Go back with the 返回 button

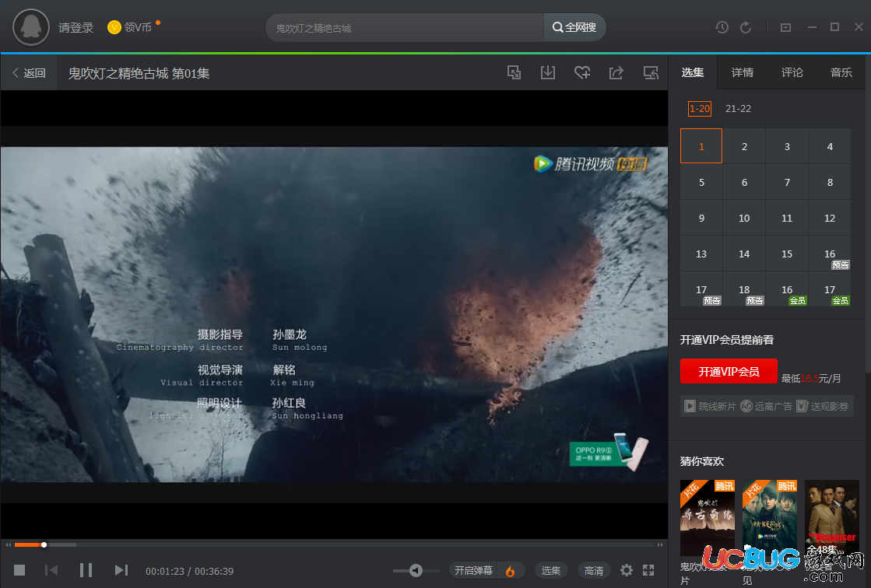click(29, 73)
